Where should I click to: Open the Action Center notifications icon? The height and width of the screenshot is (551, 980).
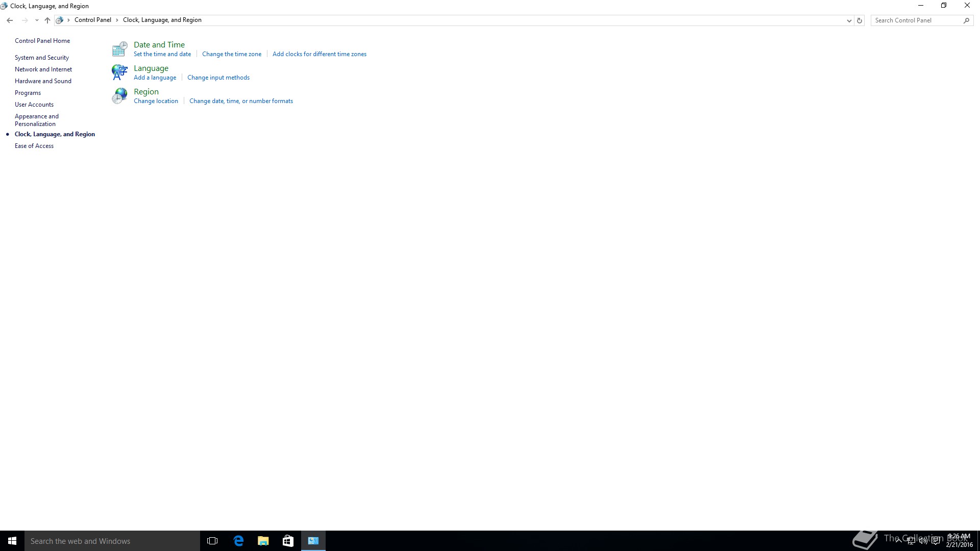tap(936, 541)
